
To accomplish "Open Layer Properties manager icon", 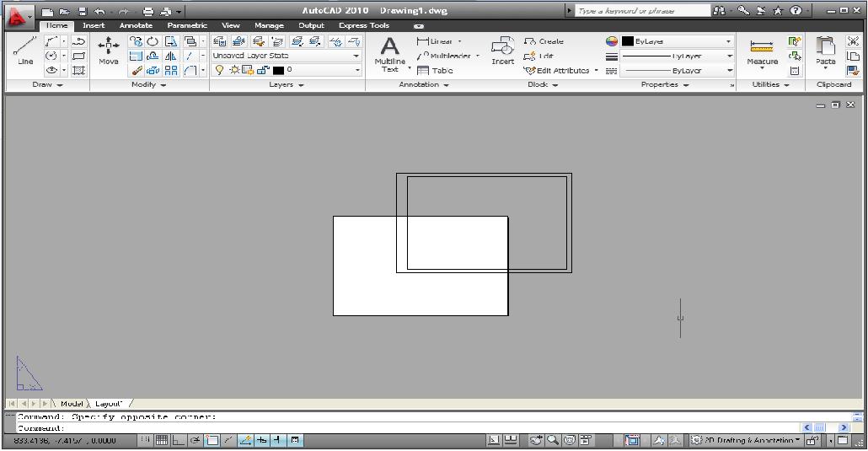I will coord(220,41).
